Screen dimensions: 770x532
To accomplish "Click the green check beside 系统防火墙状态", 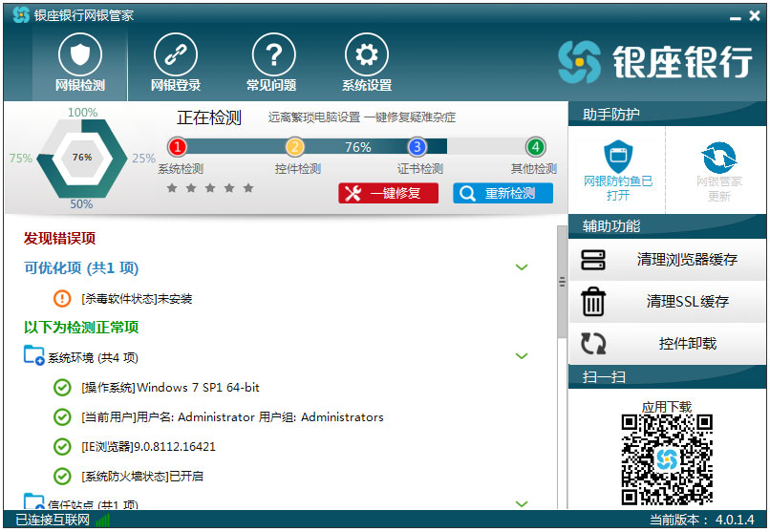I will [x=62, y=476].
